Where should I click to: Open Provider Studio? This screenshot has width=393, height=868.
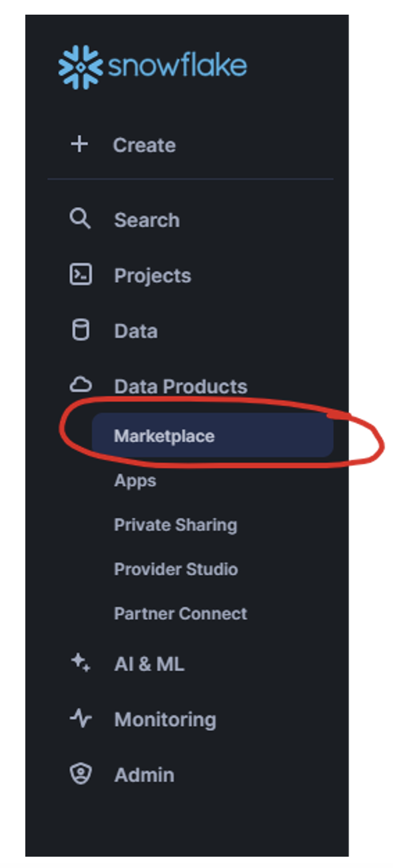tap(176, 569)
